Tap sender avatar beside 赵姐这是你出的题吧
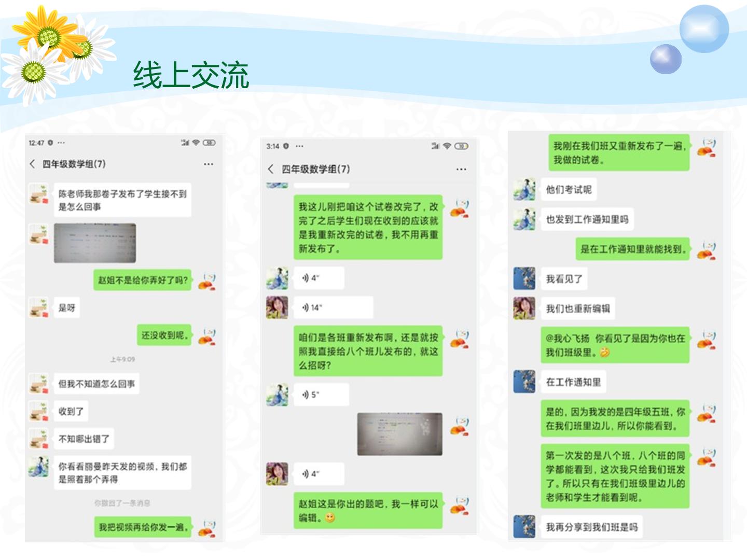The height and width of the screenshot is (560, 747). (460, 506)
